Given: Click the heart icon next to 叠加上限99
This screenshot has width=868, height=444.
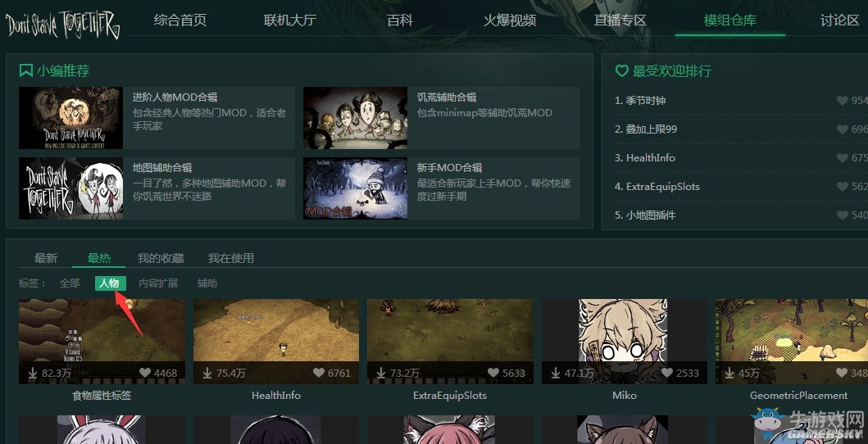Looking at the screenshot, I should (x=843, y=129).
